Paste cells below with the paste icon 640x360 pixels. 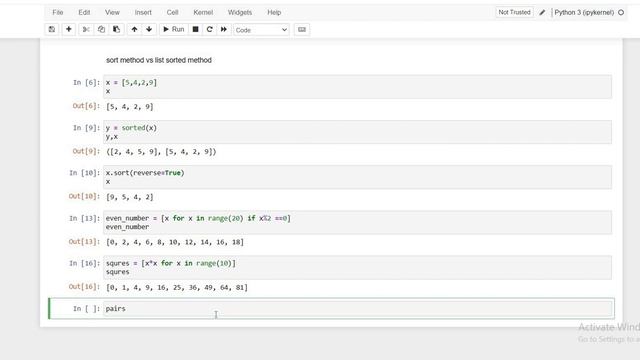(x=117, y=29)
